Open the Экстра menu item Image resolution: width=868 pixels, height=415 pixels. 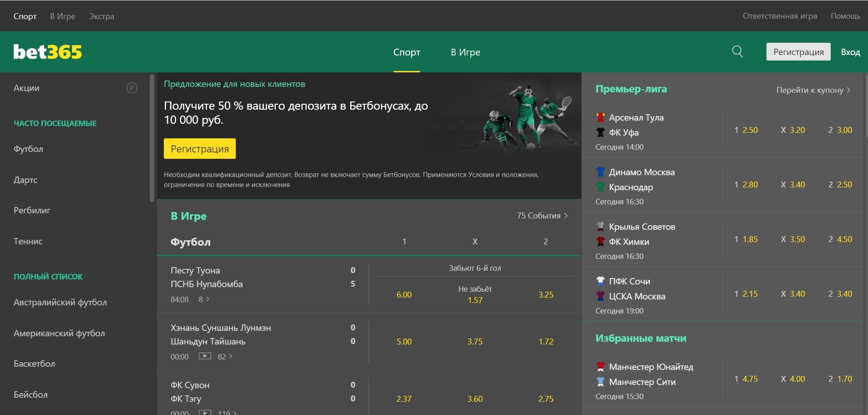[102, 16]
